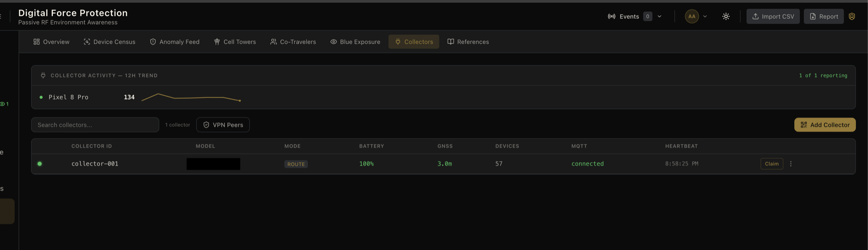Screen dimensions: 868x250
Task: Click Pixel 8 Pro collector label
Action: coord(69,97)
